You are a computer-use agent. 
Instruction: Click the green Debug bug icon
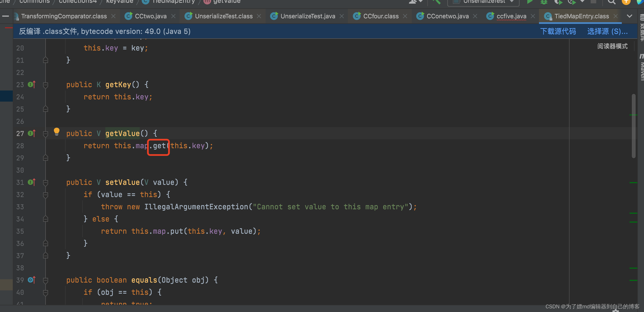(544, 2)
